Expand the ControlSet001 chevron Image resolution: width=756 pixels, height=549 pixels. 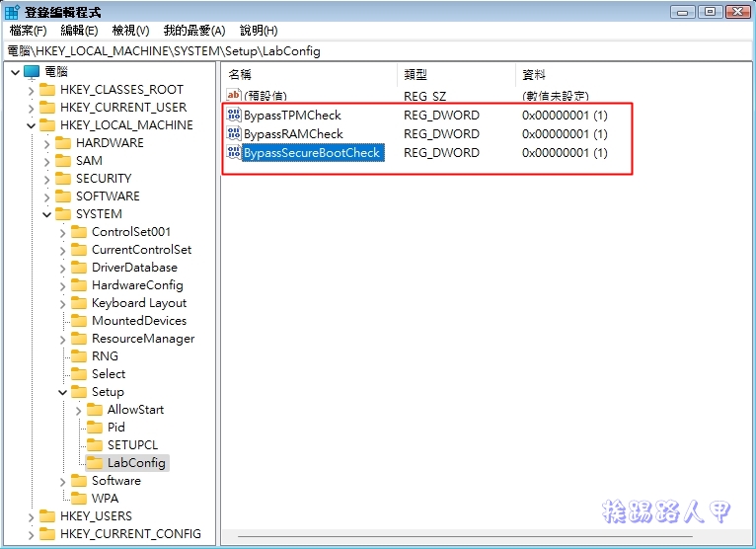pyautogui.click(x=63, y=232)
